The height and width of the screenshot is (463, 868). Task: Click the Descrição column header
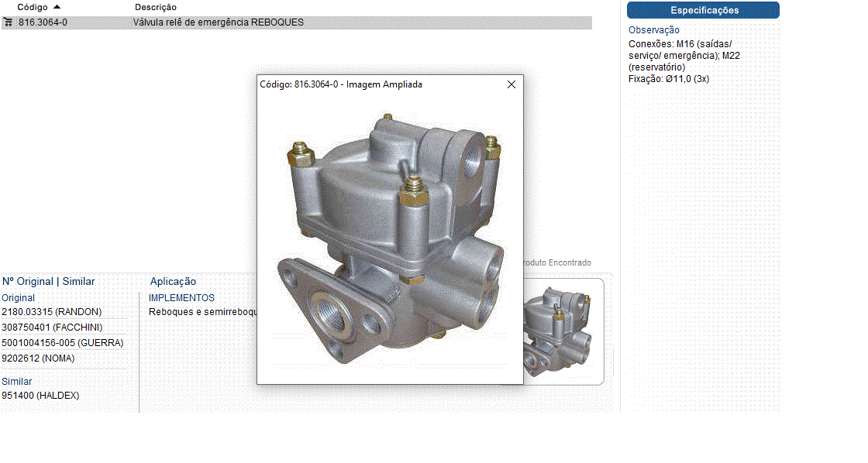click(x=155, y=7)
